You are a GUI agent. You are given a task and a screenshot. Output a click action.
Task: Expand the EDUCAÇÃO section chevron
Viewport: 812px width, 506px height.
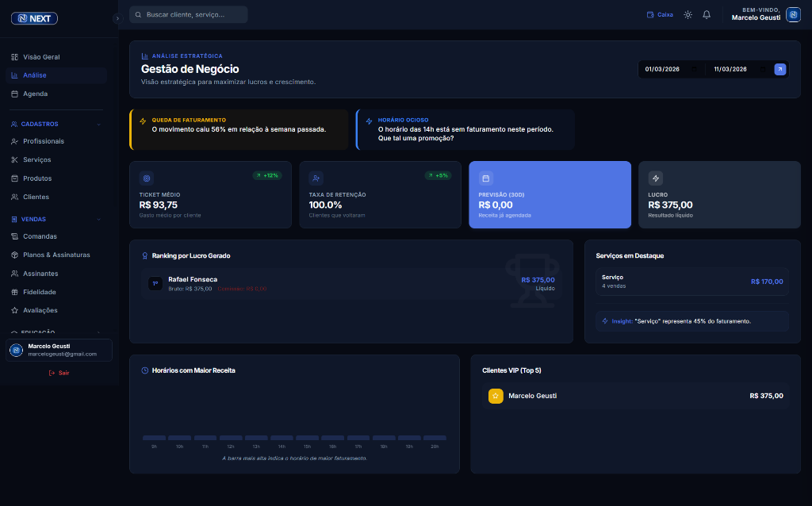99,332
